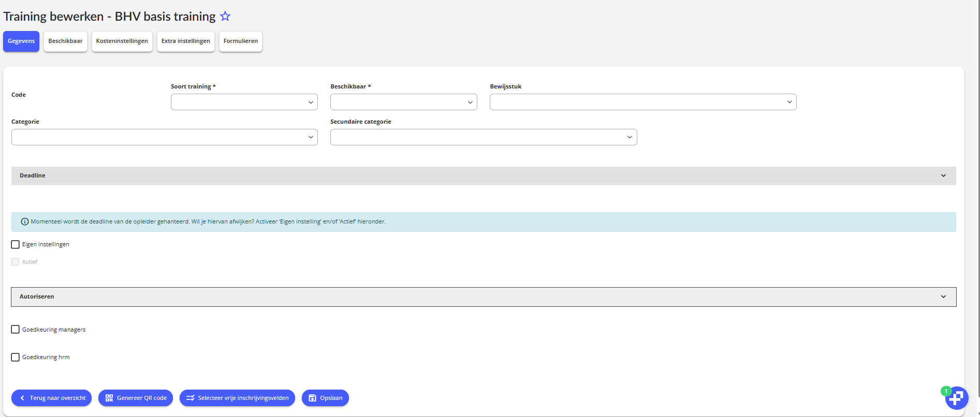Collapse the Autoriseren section
This screenshot has width=980, height=417.
click(484, 297)
